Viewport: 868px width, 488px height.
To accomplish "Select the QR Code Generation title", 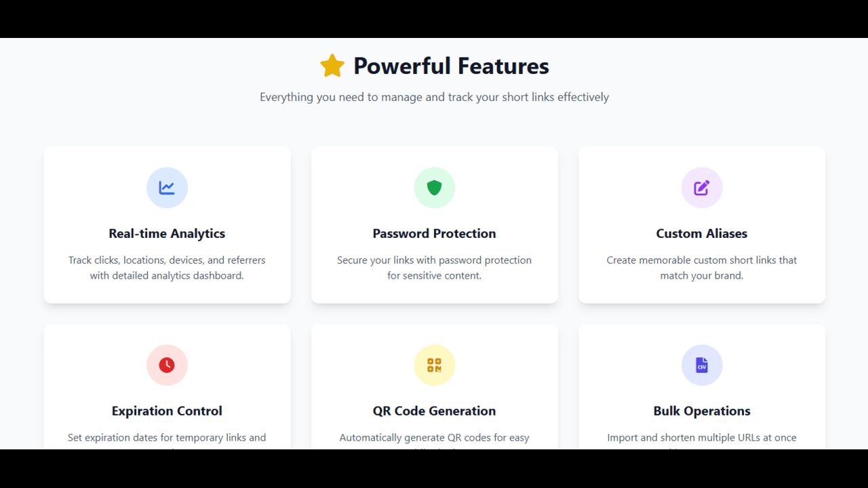I will click(x=434, y=411).
